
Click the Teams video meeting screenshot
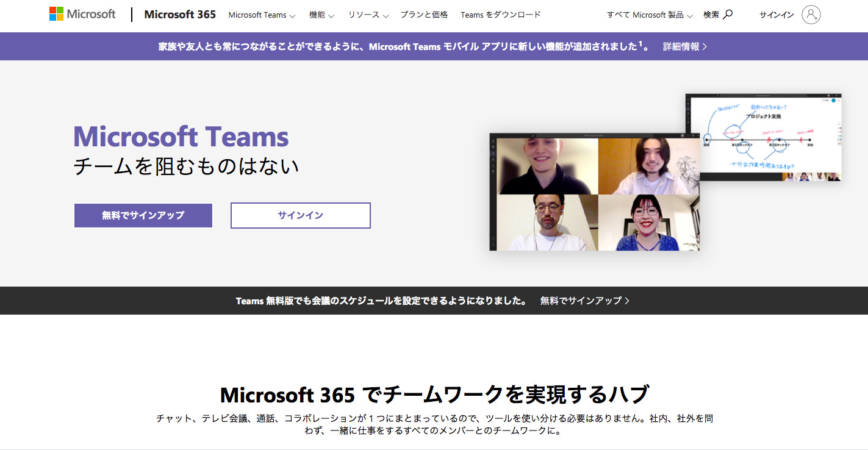coord(595,191)
